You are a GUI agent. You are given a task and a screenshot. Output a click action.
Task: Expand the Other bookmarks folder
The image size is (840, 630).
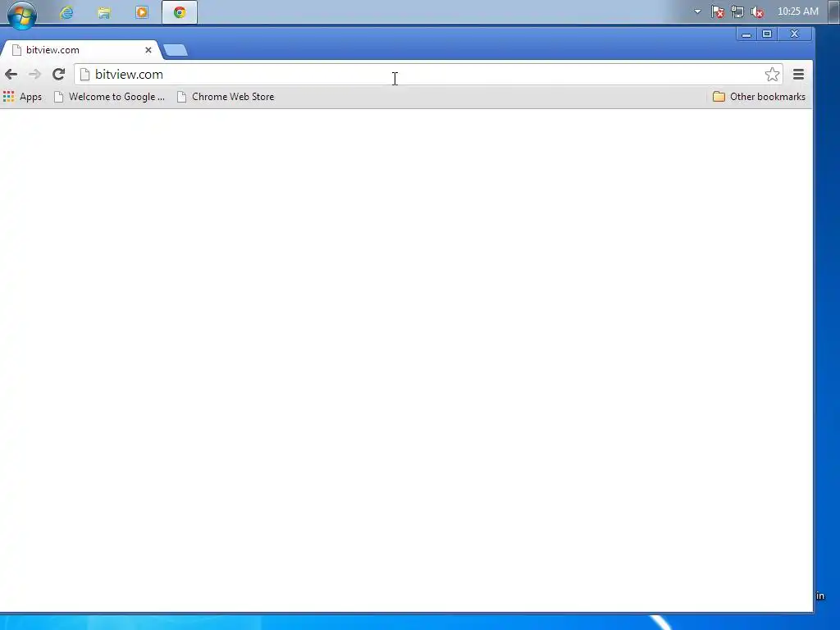tap(759, 97)
